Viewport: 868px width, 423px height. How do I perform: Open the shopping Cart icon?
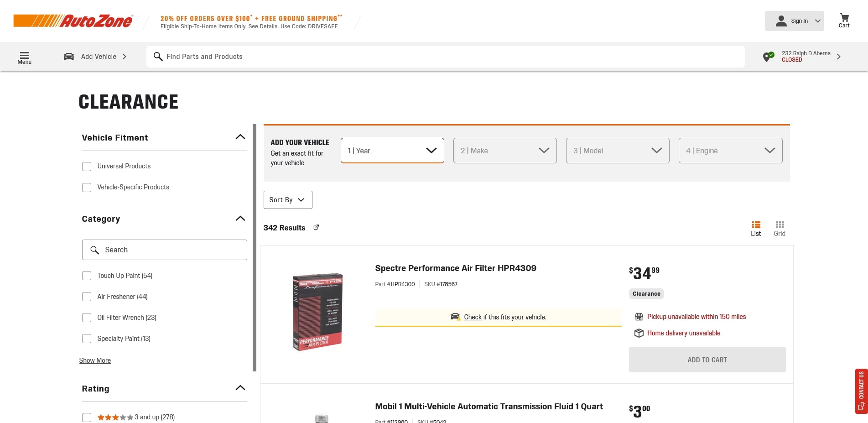click(x=844, y=21)
